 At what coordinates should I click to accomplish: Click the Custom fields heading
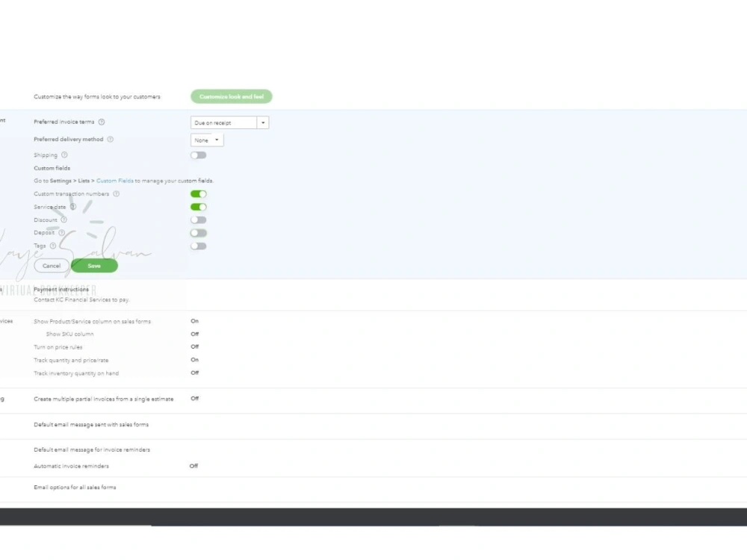(x=52, y=168)
